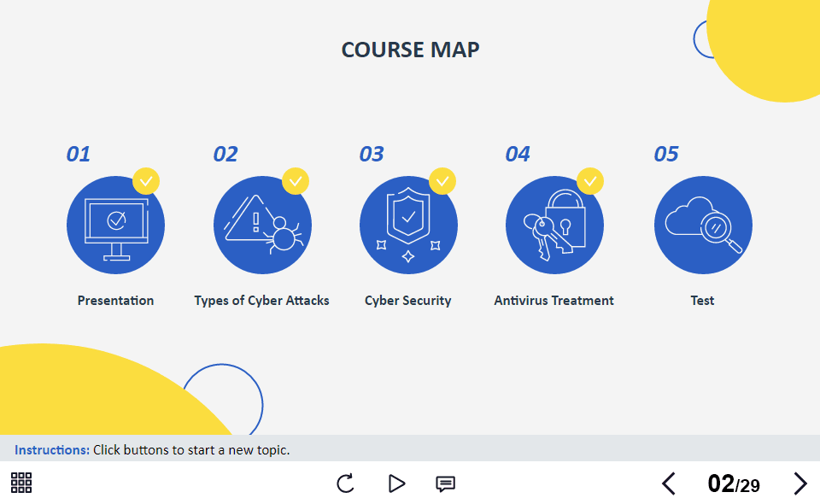Click the 02/29 slide counter

[x=733, y=484]
